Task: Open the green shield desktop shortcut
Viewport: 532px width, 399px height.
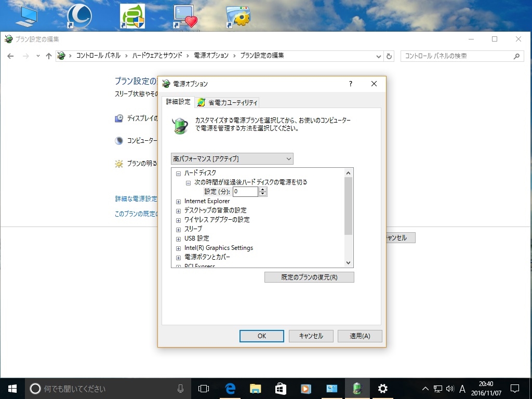Action: tap(132, 16)
